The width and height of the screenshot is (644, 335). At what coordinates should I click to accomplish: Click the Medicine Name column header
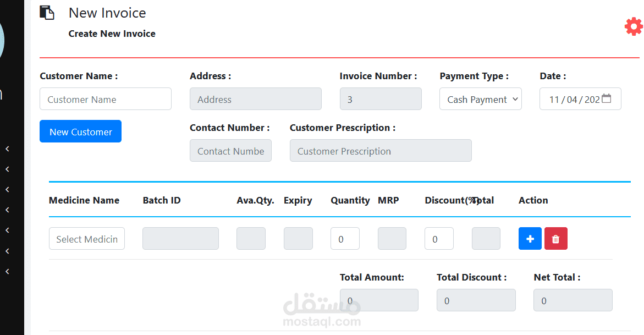click(x=84, y=200)
